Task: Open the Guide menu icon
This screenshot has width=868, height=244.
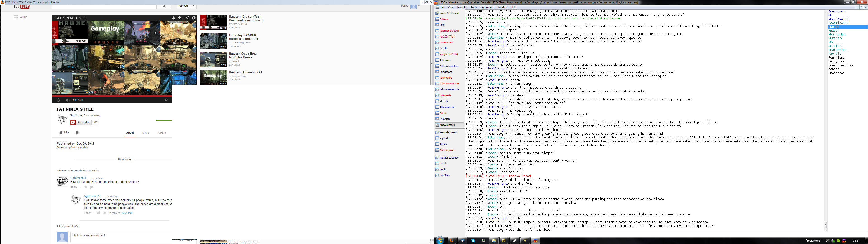Action: click(x=16, y=18)
